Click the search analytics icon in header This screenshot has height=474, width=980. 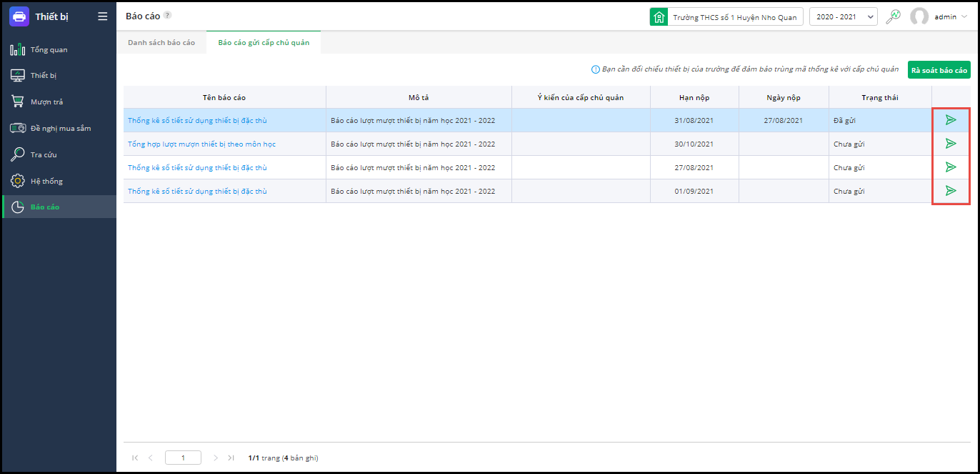coord(893,16)
